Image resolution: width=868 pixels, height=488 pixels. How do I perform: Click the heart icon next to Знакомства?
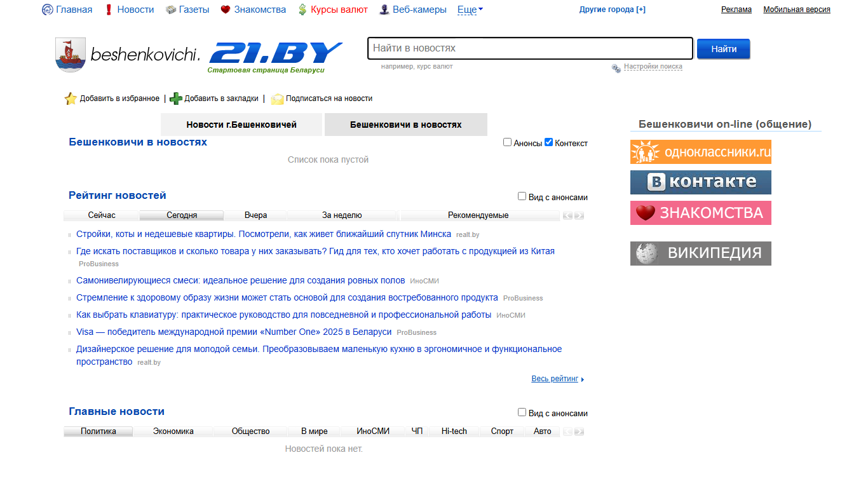coord(226,10)
